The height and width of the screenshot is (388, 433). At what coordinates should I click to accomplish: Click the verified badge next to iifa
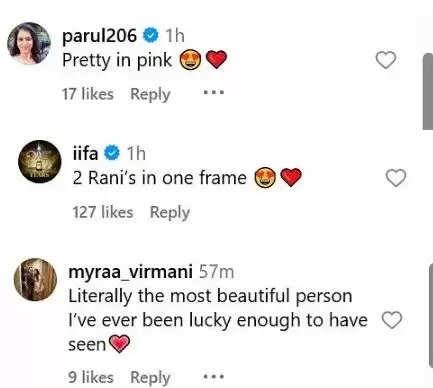[x=112, y=153]
